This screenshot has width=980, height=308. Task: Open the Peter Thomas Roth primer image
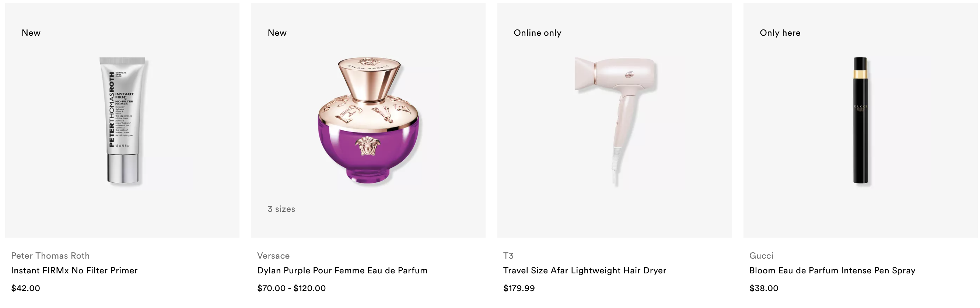(x=122, y=121)
